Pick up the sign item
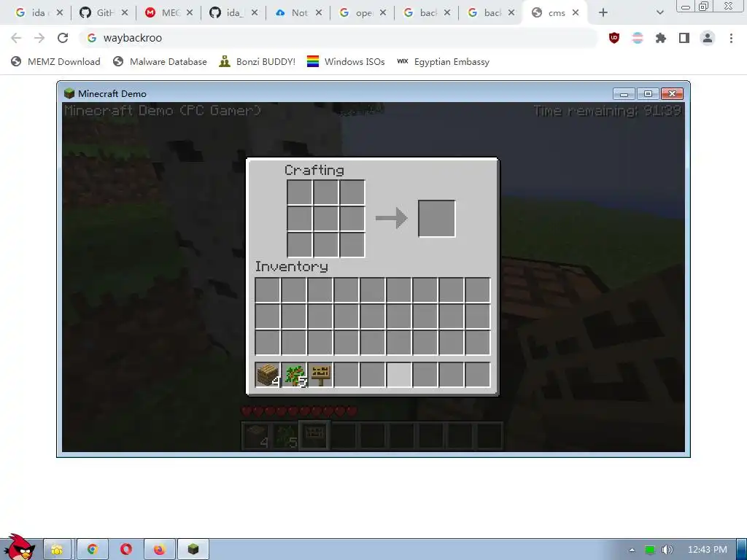The width and height of the screenshot is (747, 560). [320, 375]
